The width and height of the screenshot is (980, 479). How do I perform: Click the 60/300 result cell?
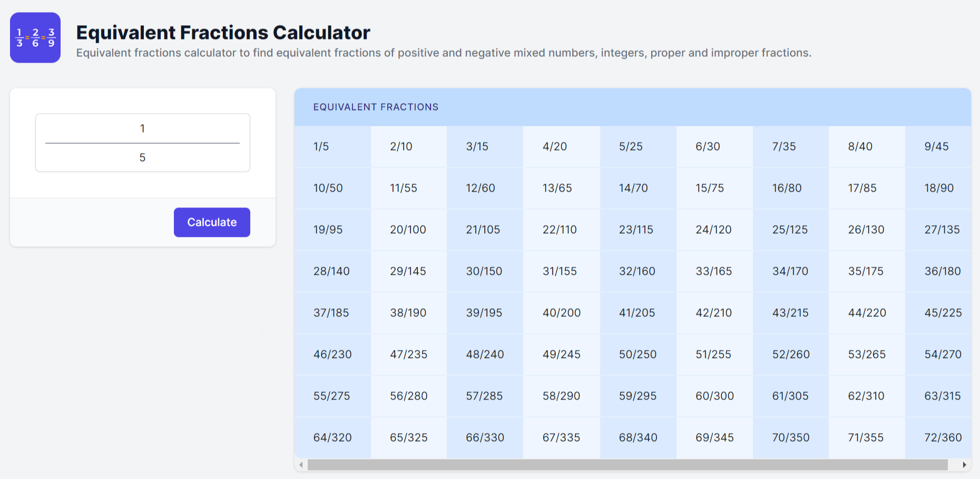pyautogui.click(x=714, y=396)
